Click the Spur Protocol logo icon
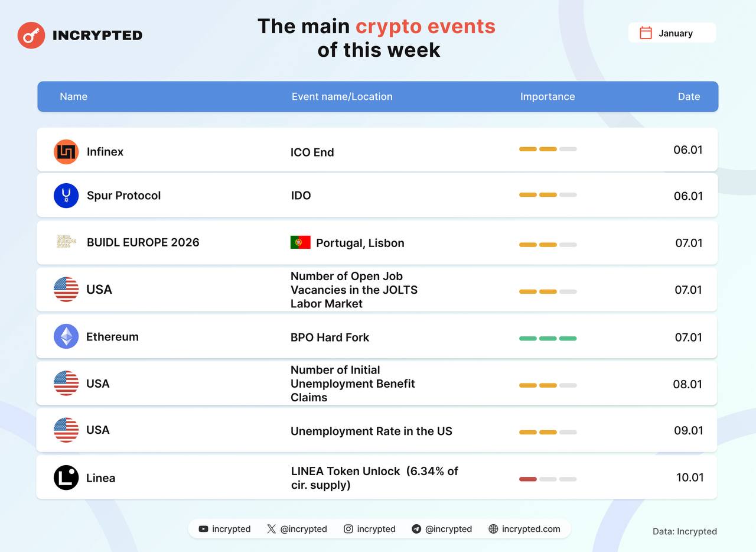756x552 pixels. point(66,196)
